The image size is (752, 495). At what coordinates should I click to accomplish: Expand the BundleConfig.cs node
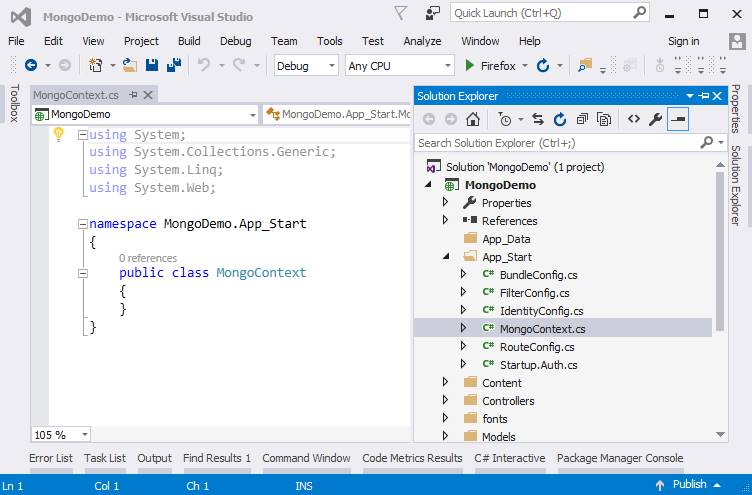(x=463, y=274)
